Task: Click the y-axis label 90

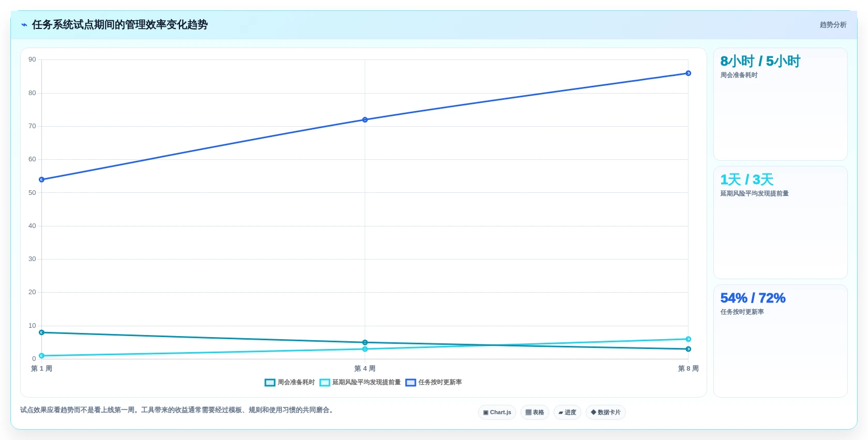Action: [x=32, y=59]
